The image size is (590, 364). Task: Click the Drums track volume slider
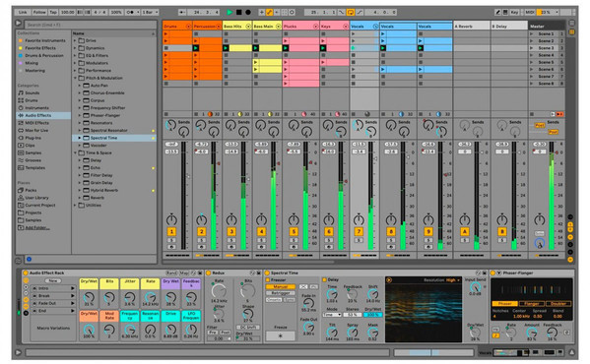pyautogui.click(x=188, y=176)
